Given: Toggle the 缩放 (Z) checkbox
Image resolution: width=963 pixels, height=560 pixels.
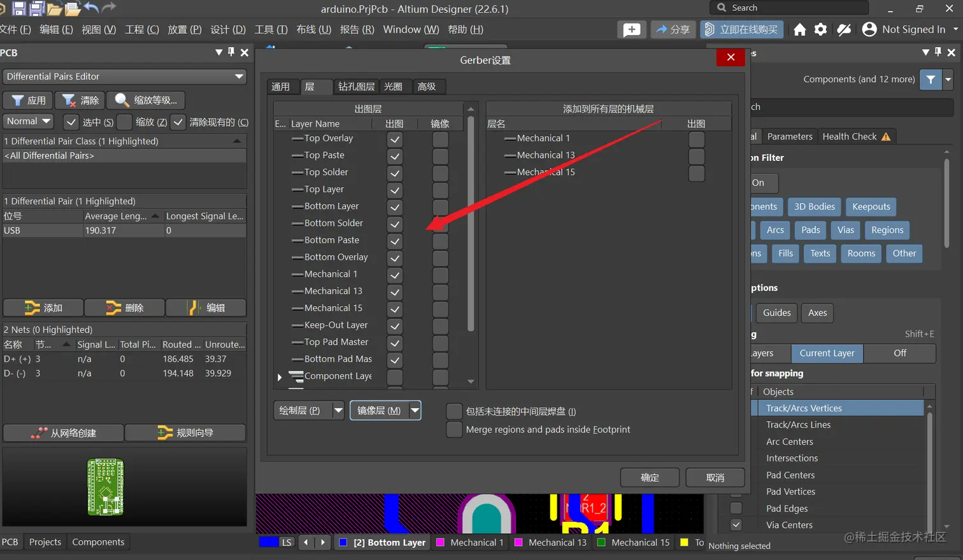Looking at the screenshot, I should point(124,122).
